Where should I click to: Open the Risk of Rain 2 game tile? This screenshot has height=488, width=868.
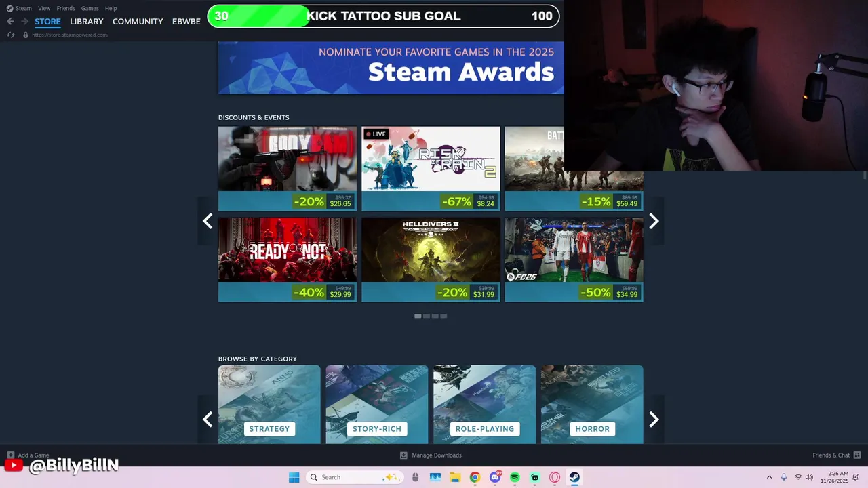pyautogui.click(x=431, y=169)
